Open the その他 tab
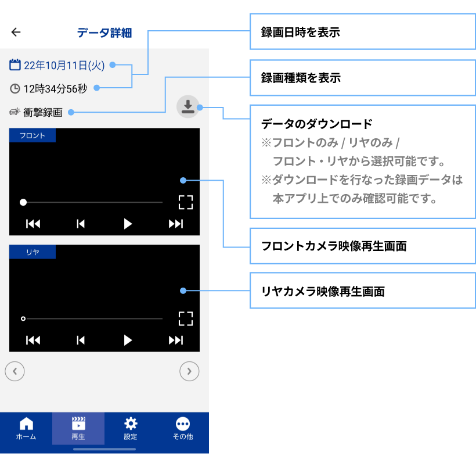476x459 pixels. 183,428
